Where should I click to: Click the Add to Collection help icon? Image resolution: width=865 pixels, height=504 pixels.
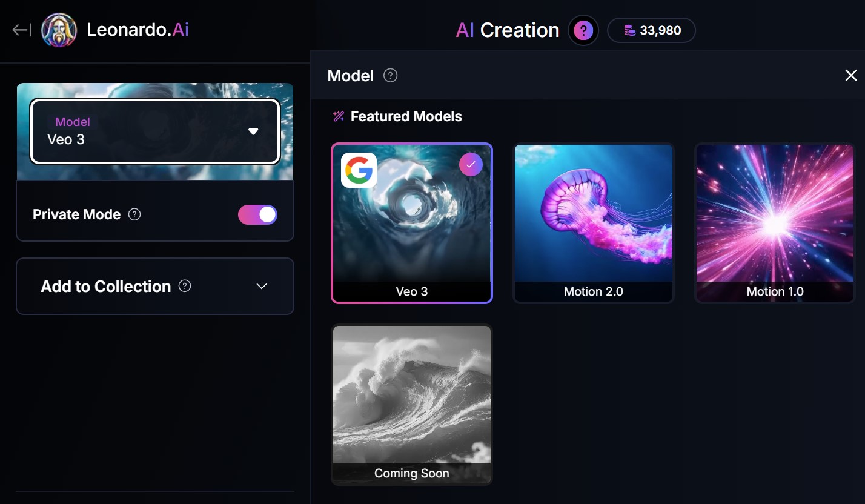point(185,286)
